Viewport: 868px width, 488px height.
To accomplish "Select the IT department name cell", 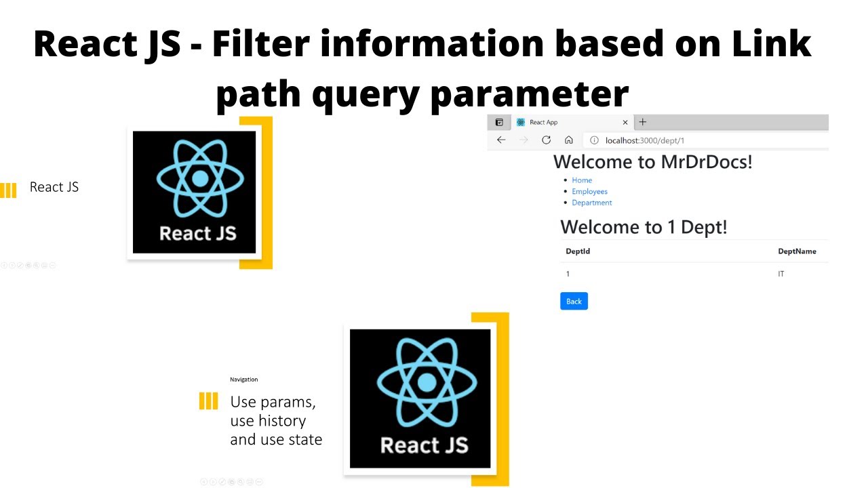I will point(781,274).
